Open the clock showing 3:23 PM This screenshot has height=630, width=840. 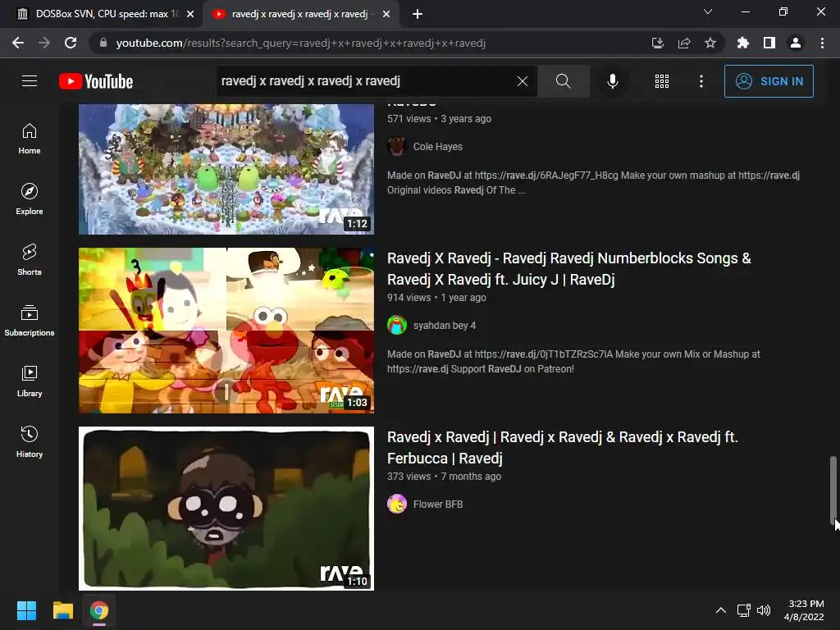tap(804, 610)
